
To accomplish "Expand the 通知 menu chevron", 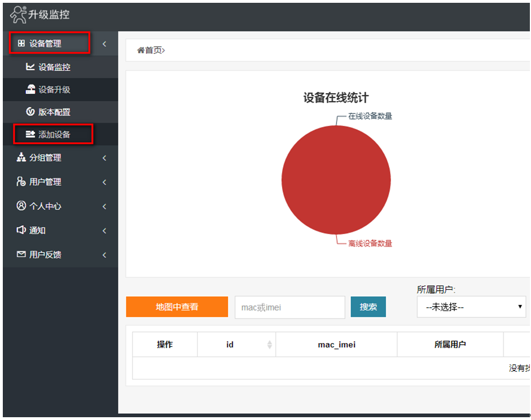I will [105, 231].
